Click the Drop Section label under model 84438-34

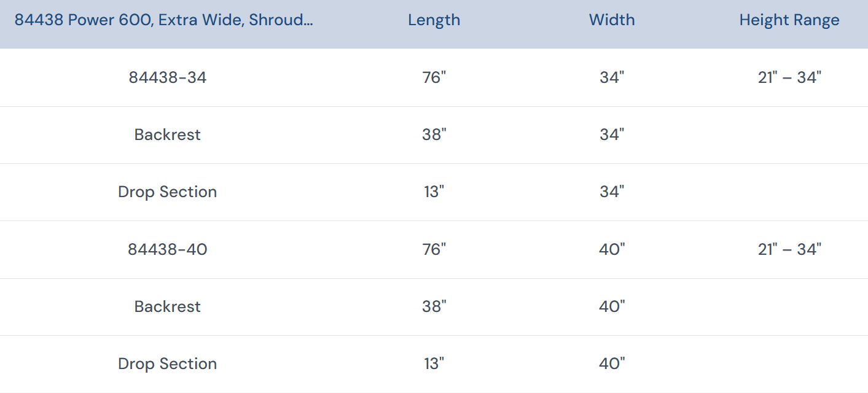(x=167, y=192)
